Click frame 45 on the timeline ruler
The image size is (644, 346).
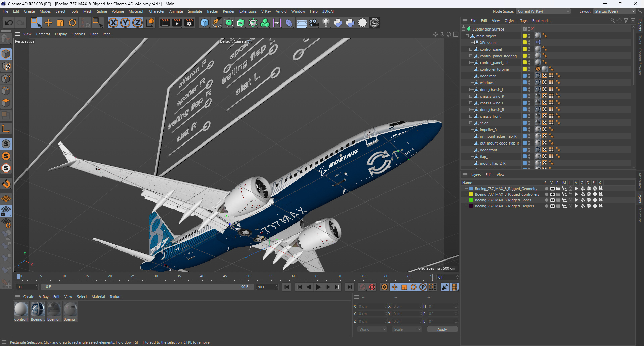pos(225,276)
